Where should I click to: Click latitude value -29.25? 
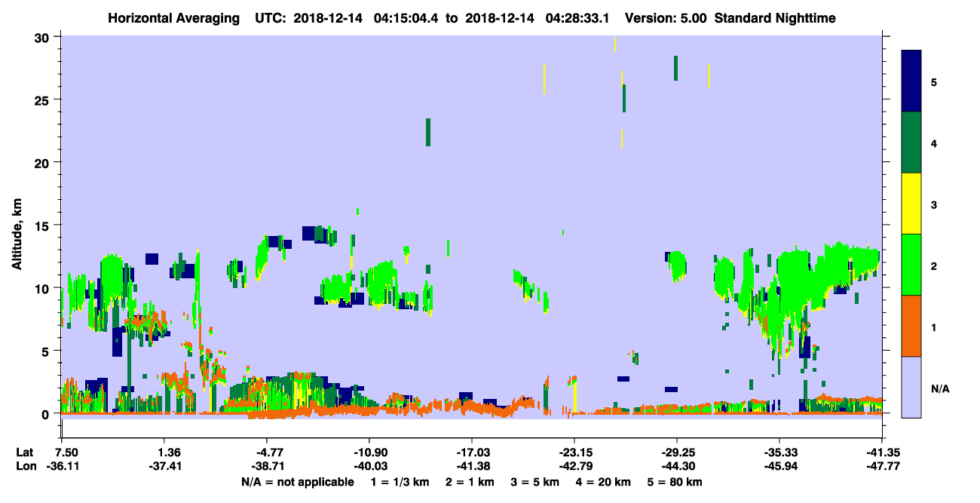(676, 452)
